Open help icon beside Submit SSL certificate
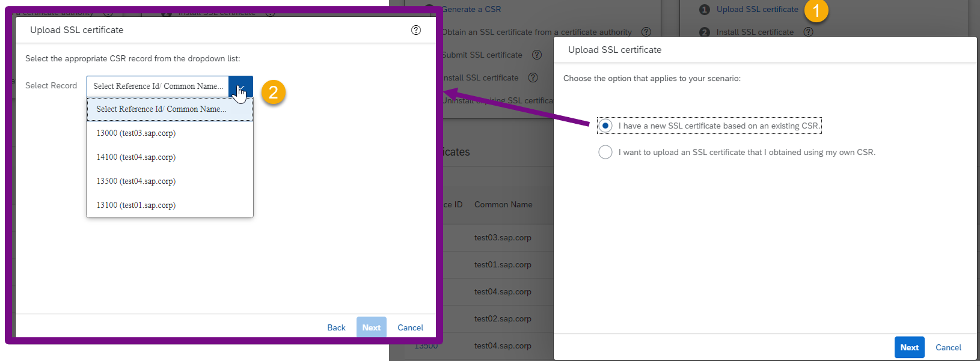The image size is (980, 361). click(537, 55)
